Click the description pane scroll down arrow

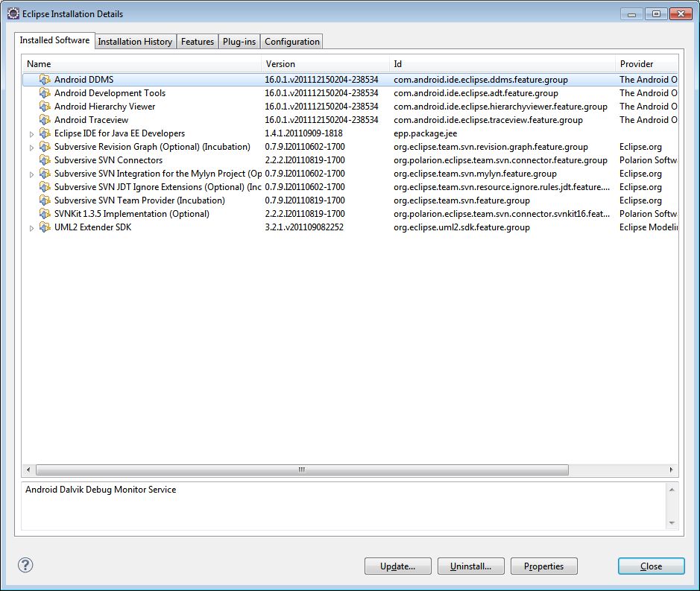[672, 522]
